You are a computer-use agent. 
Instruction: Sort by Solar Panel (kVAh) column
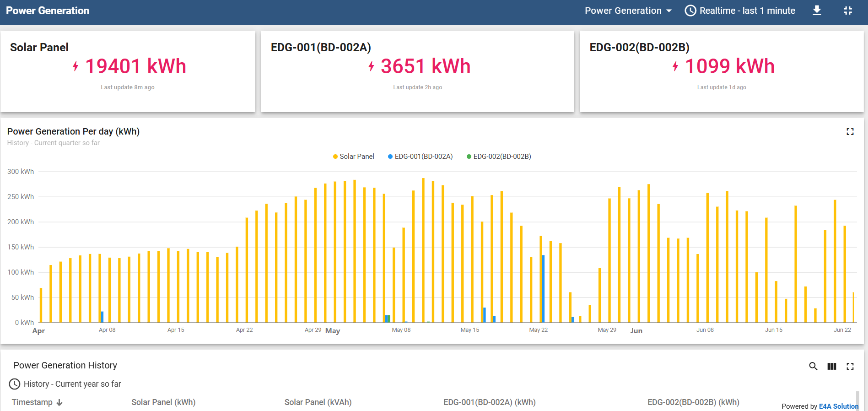click(318, 402)
